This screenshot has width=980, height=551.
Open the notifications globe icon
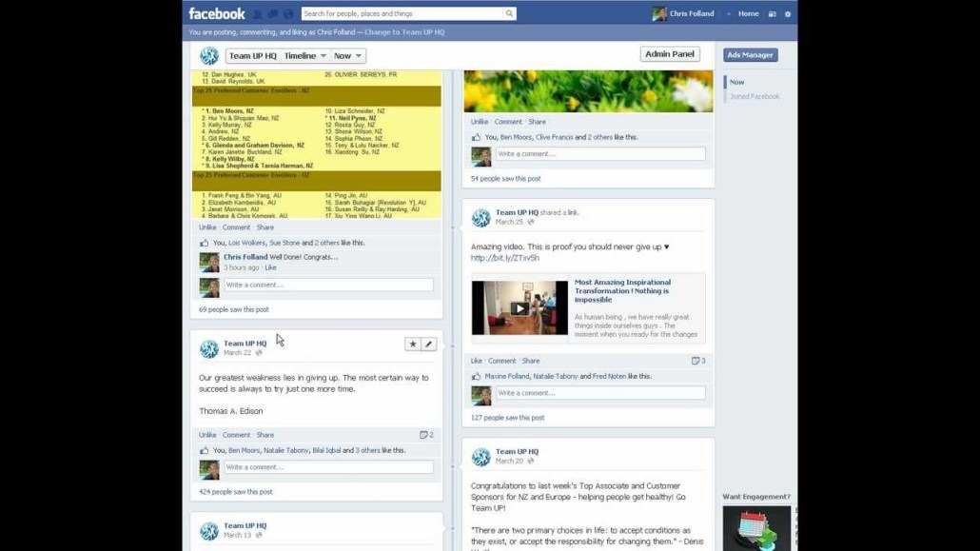(x=288, y=13)
